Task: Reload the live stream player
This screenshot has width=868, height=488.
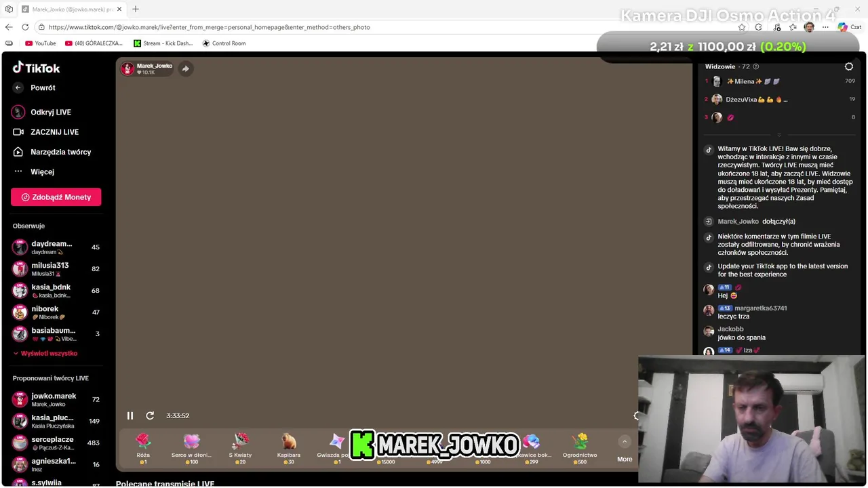Action: point(150,415)
